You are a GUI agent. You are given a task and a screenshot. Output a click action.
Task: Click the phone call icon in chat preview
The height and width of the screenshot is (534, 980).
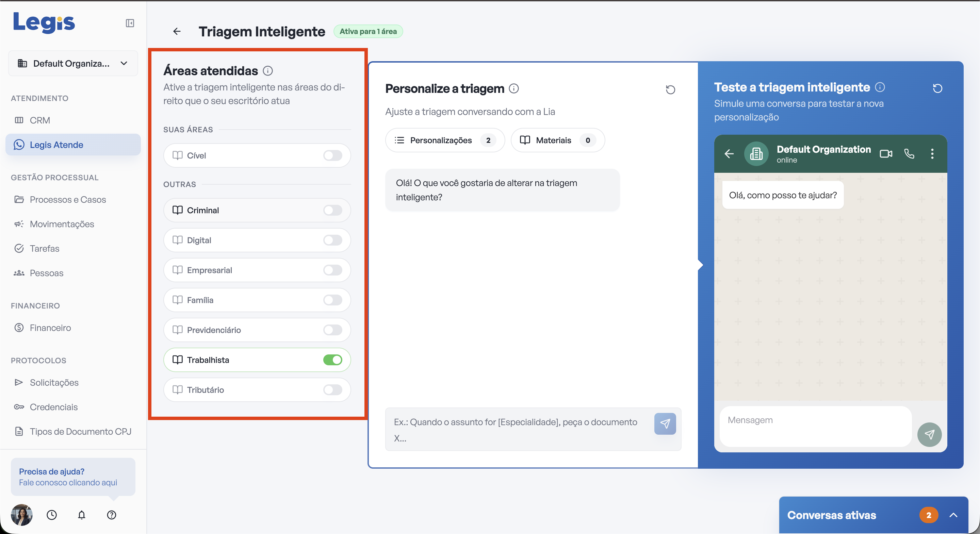(x=909, y=154)
